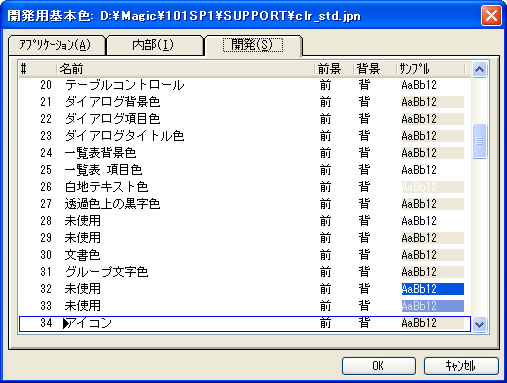
Task: Click the sample swatch of アイコン row
Action: (x=433, y=323)
